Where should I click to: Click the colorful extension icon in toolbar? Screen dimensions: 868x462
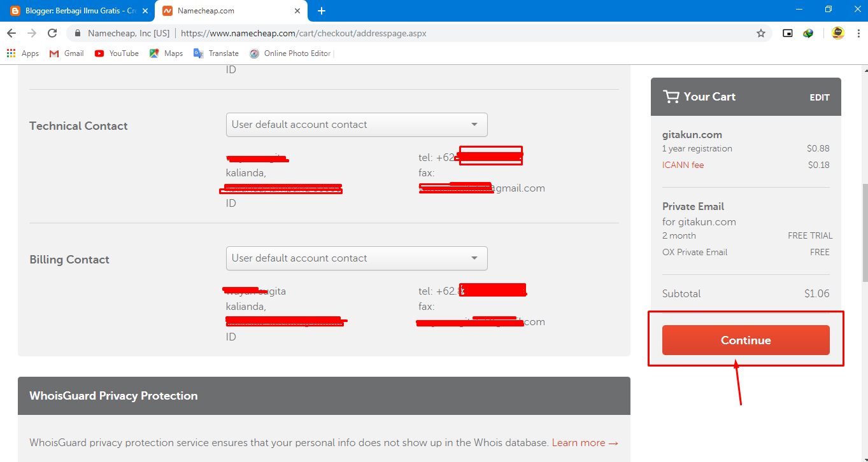point(808,33)
